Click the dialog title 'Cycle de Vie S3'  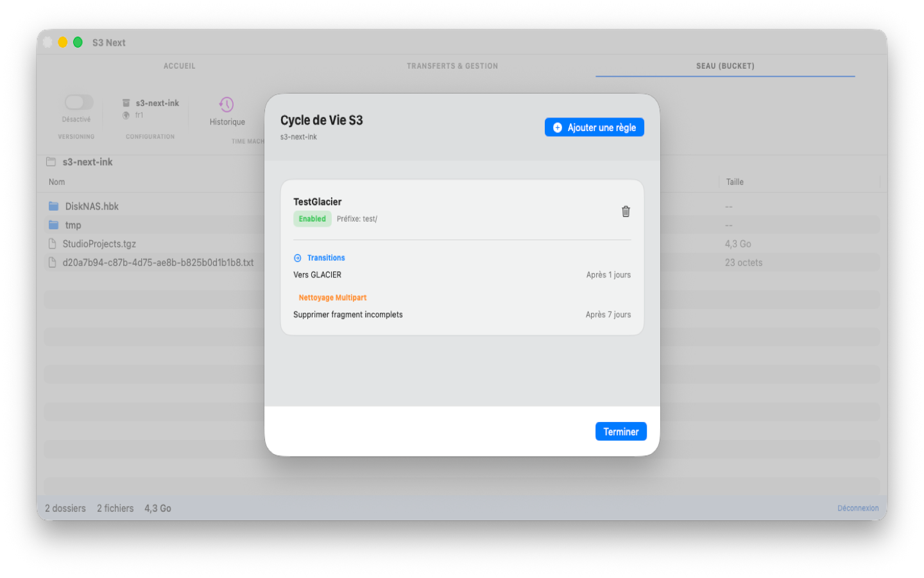(x=321, y=120)
